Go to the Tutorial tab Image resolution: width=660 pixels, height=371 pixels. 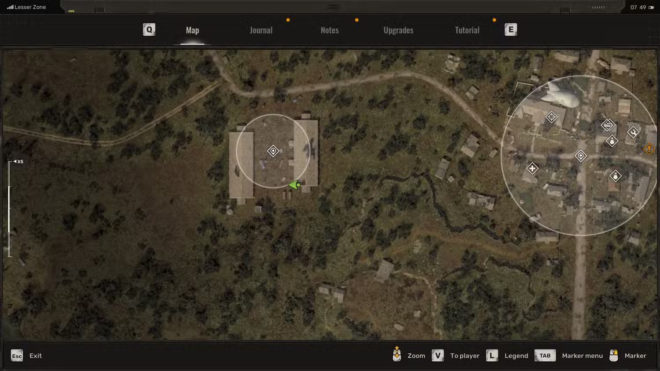click(467, 30)
